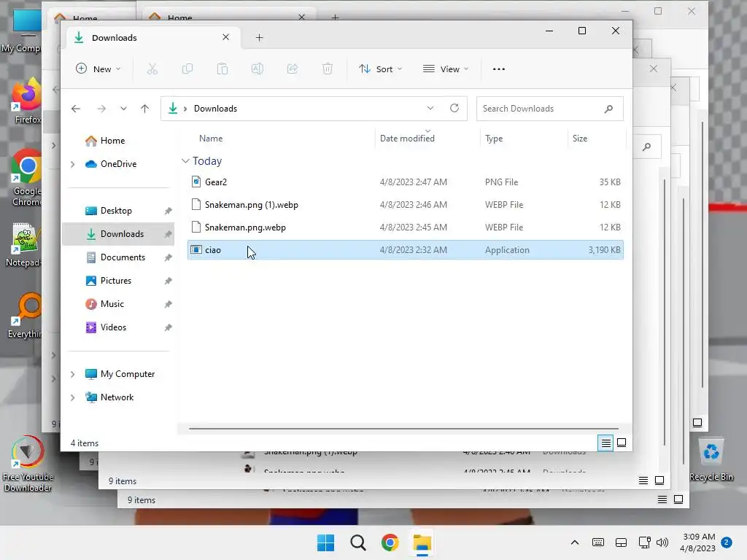This screenshot has height=560, width=747.
Task: Switch to details view layout icon
Action: (x=605, y=443)
